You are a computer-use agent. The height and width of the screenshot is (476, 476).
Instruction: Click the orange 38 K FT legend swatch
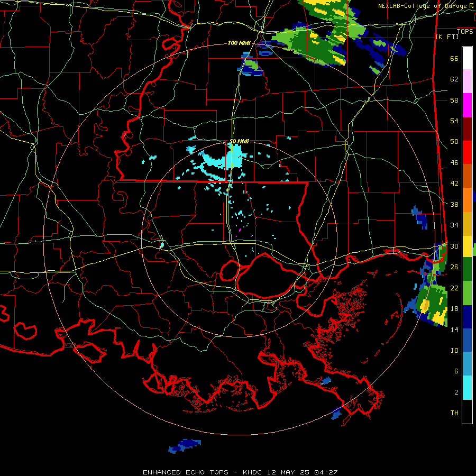tap(467, 200)
